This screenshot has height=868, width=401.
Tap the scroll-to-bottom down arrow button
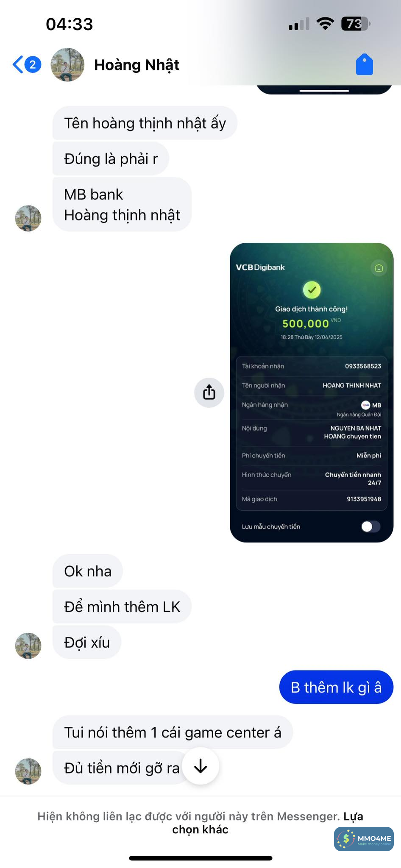pyautogui.click(x=200, y=766)
